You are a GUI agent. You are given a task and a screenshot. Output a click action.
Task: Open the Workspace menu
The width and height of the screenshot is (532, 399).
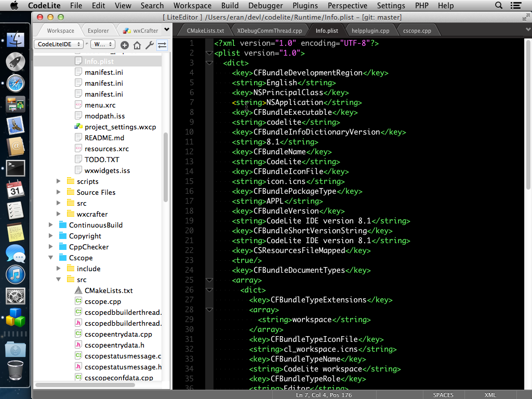(192, 5)
